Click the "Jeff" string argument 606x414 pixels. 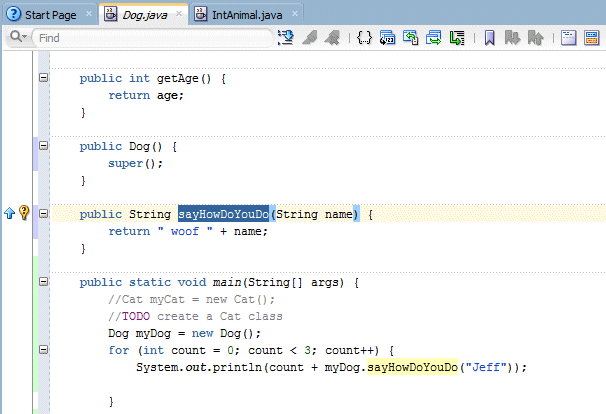pos(485,367)
